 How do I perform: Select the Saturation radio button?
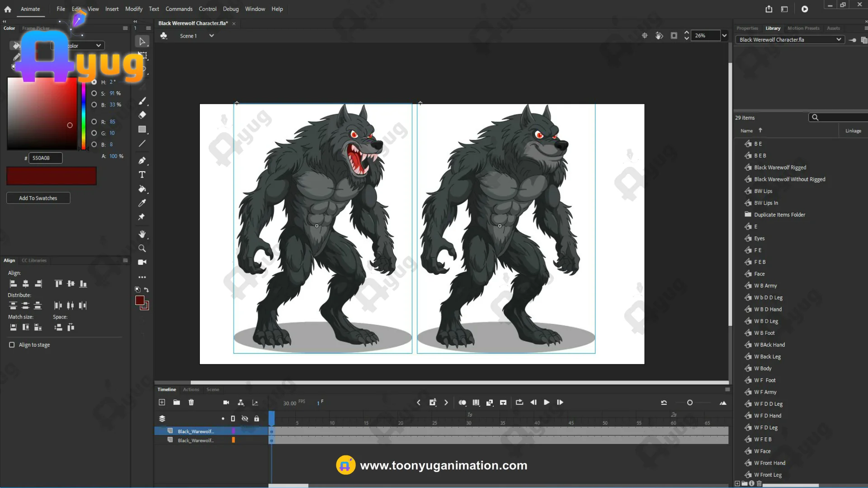click(x=94, y=94)
